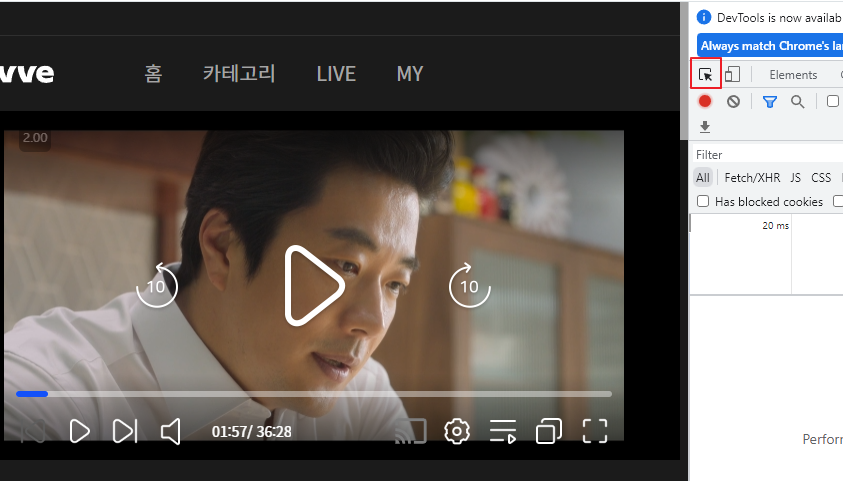The height and width of the screenshot is (481, 843).
Task: Click the 01:57/ 36:28 time display
Action: click(x=252, y=432)
